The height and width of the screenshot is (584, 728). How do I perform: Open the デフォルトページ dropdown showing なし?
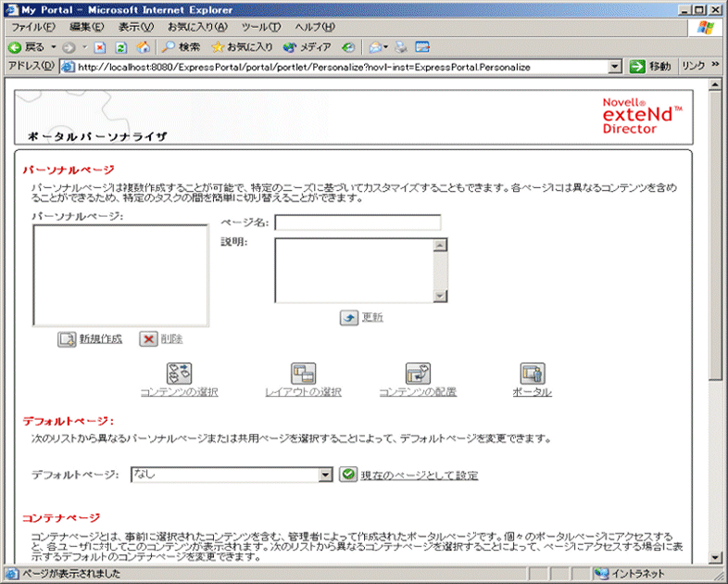[232, 475]
